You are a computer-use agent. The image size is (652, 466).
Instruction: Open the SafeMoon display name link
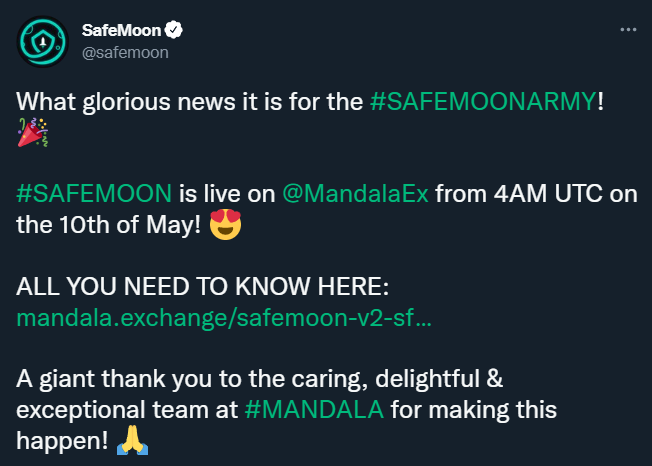pos(121,30)
